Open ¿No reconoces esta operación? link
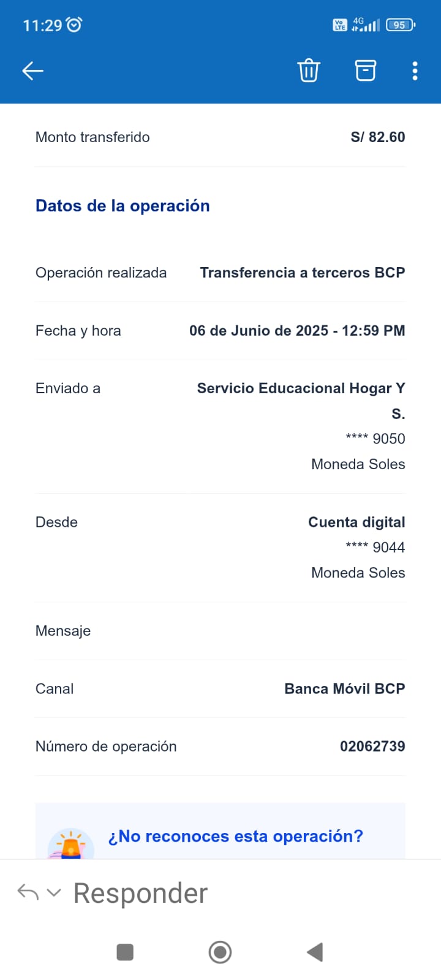This screenshot has width=441, height=980. 235,836
